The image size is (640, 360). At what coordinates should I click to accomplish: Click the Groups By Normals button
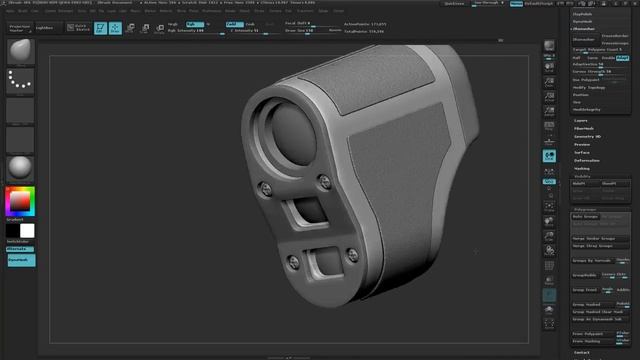tap(592, 261)
